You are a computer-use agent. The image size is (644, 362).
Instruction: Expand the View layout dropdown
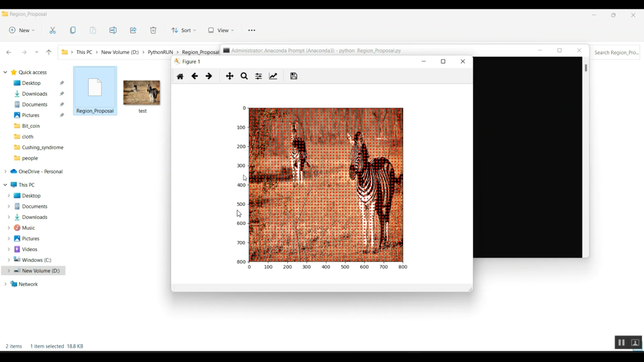pos(220,30)
